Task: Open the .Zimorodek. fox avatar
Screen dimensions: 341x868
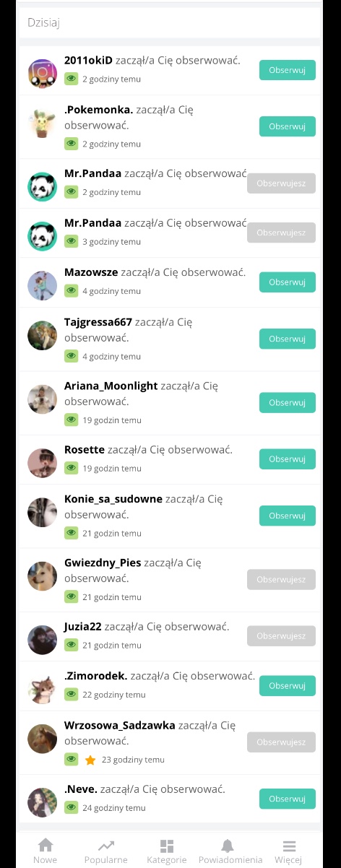Action: tap(43, 690)
